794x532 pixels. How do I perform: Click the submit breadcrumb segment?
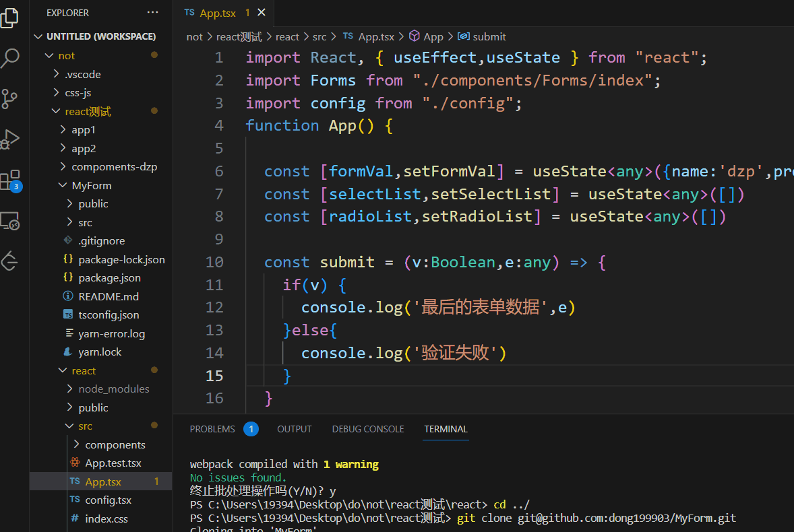pos(489,36)
